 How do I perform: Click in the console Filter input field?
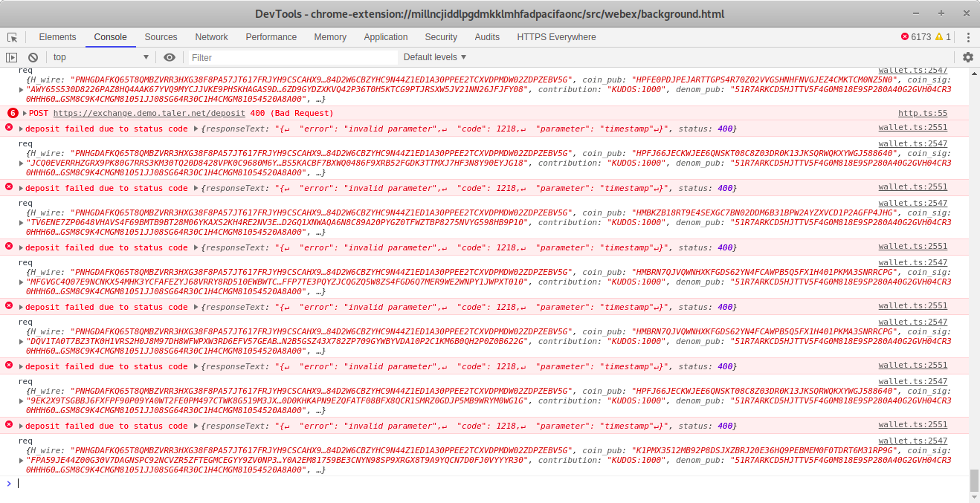tap(290, 57)
